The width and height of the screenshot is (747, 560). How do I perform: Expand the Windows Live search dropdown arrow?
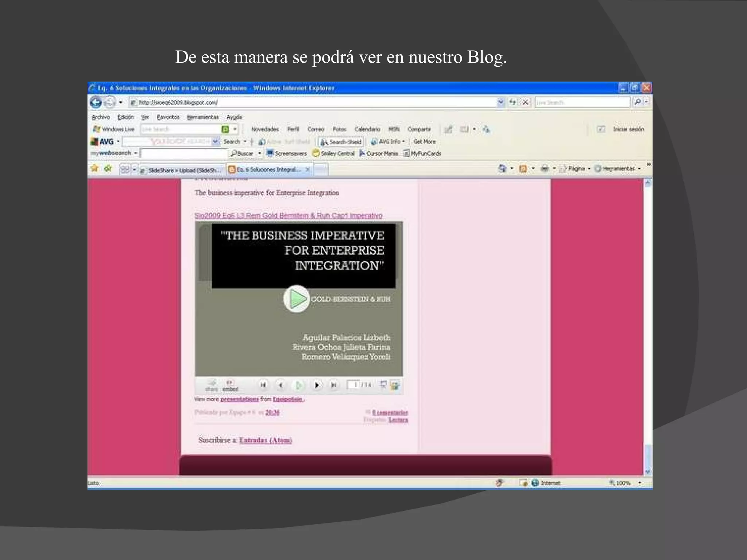(x=235, y=129)
